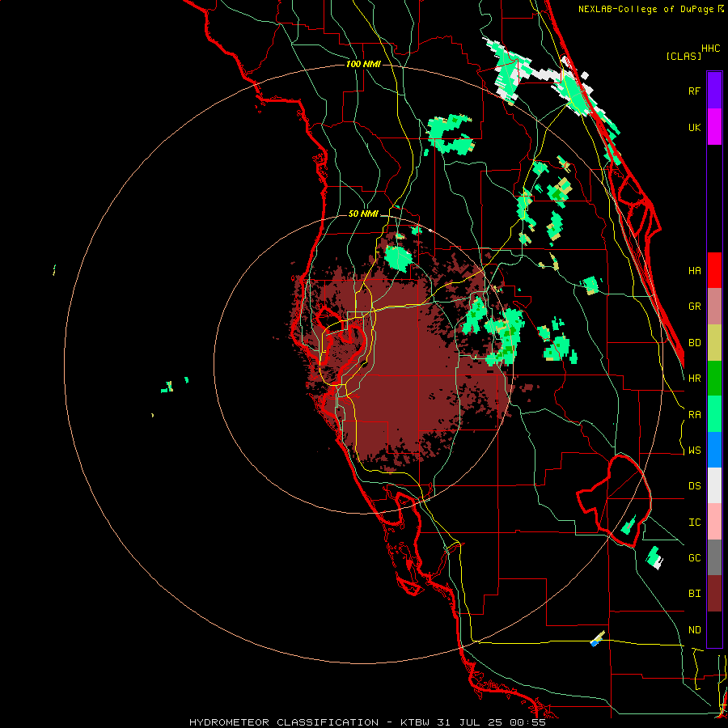Click the GC legend label
Viewport: 728px width, 728px height.
(x=694, y=558)
